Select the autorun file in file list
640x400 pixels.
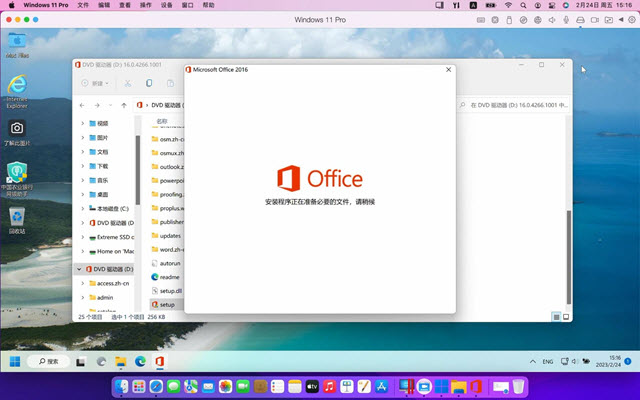coord(166,264)
